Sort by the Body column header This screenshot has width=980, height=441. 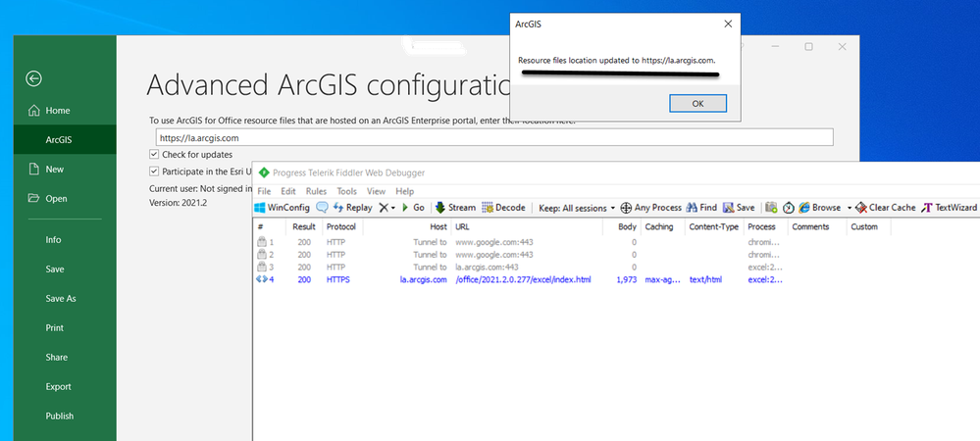621,226
